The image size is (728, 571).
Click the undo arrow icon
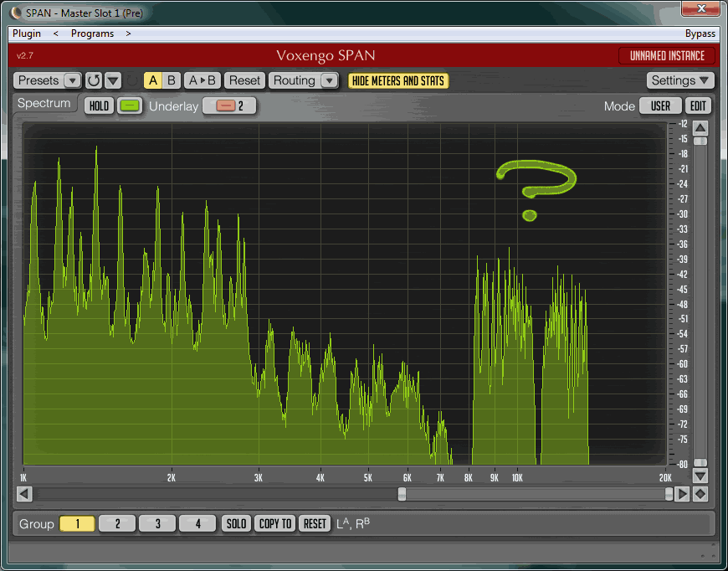click(94, 80)
